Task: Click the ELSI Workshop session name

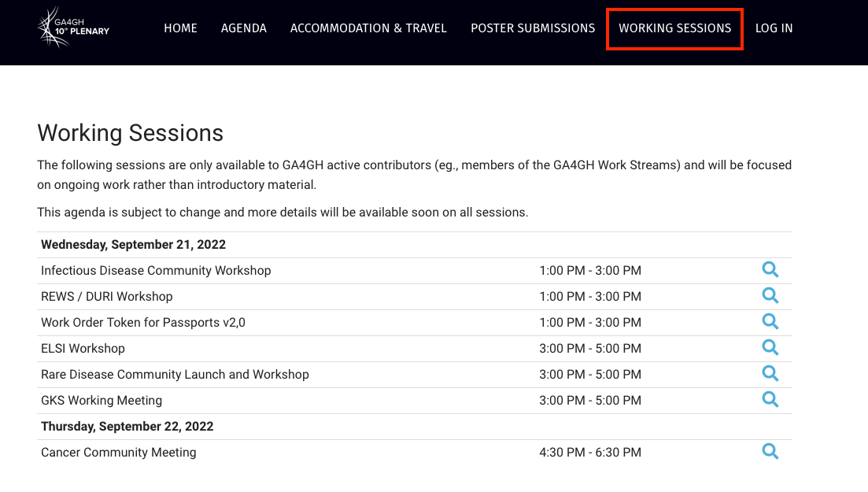Action: (83, 349)
